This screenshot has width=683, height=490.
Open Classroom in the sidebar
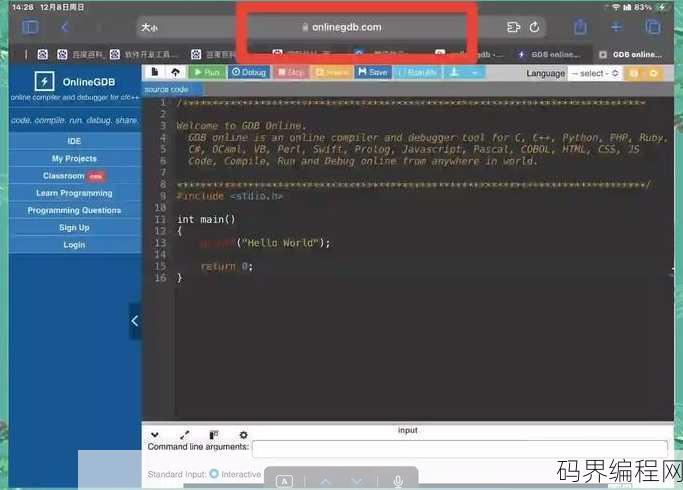click(x=74, y=176)
